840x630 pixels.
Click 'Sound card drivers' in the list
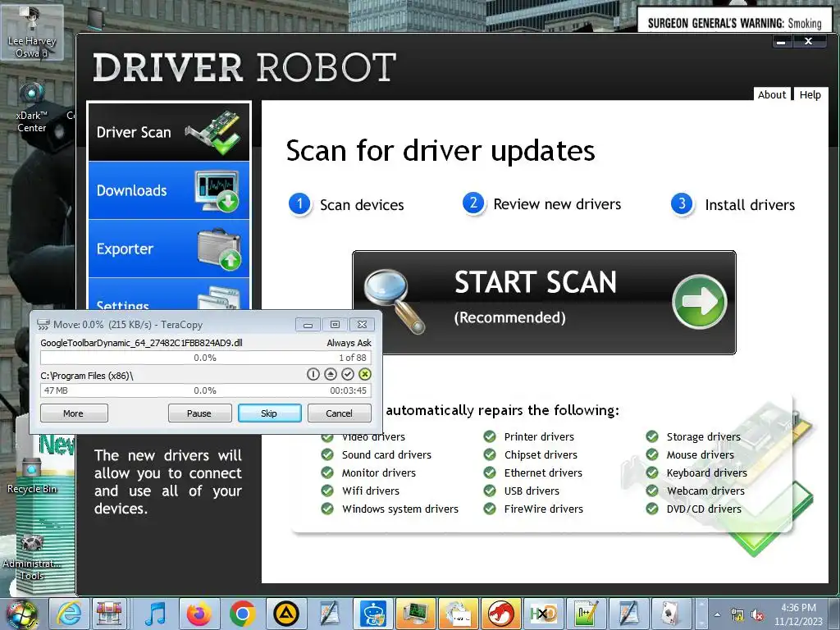click(x=386, y=454)
